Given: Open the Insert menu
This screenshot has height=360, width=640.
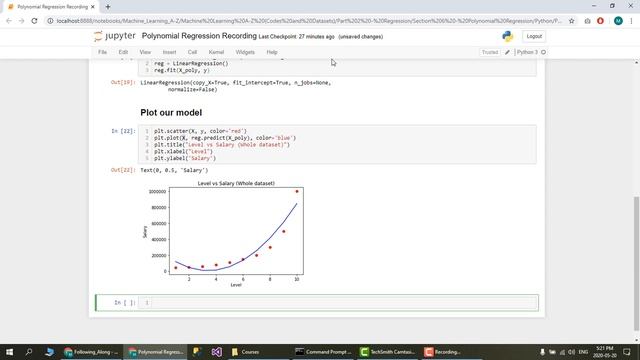Looking at the screenshot, I should (x=169, y=52).
